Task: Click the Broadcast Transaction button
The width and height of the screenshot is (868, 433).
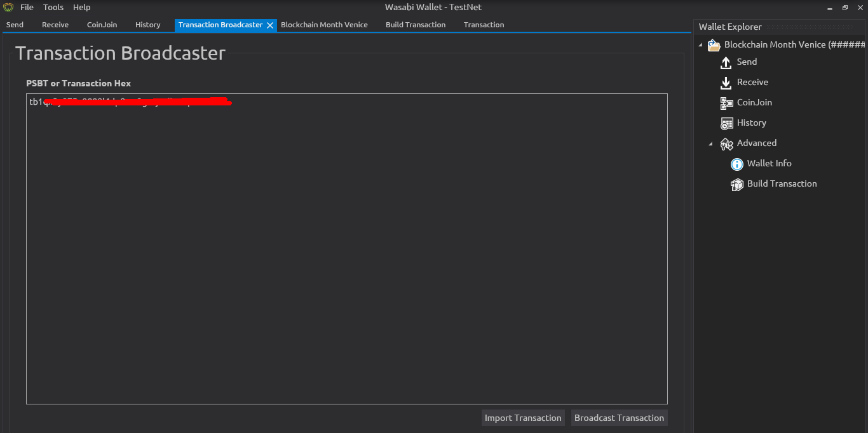Action: tap(619, 418)
